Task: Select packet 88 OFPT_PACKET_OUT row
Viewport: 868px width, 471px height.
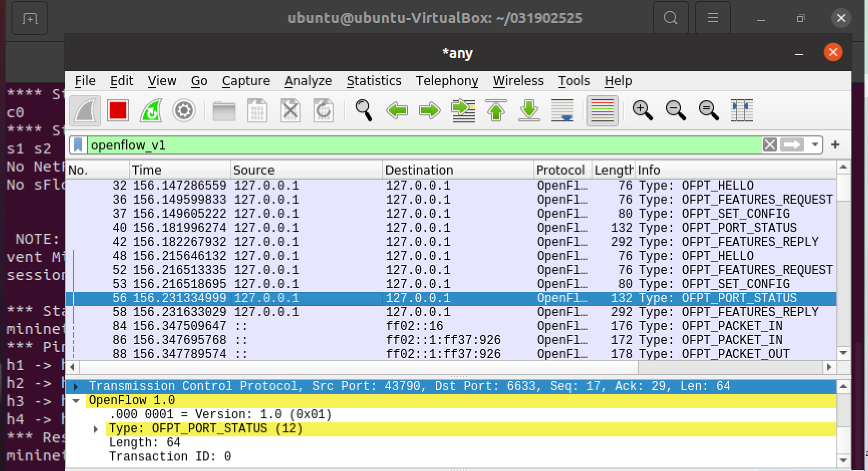Action: [x=451, y=354]
